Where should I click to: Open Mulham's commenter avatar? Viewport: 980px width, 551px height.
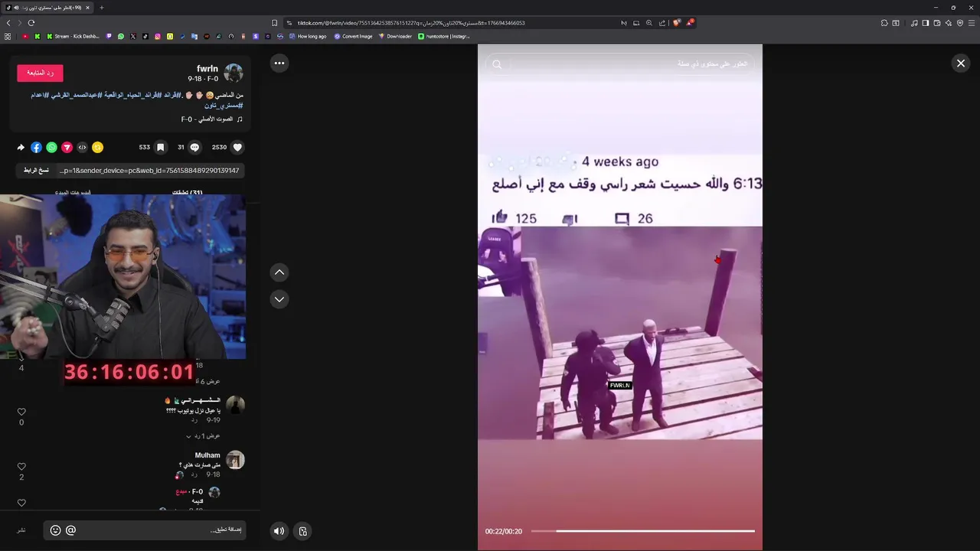235,460
